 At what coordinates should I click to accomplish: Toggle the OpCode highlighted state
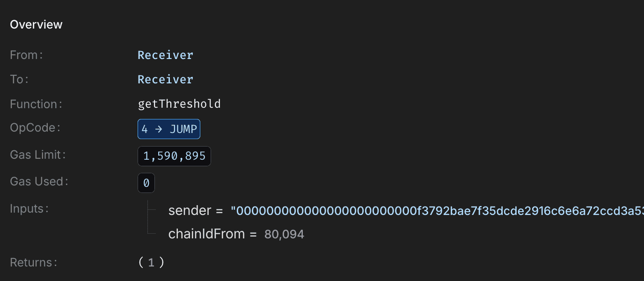(169, 129)
